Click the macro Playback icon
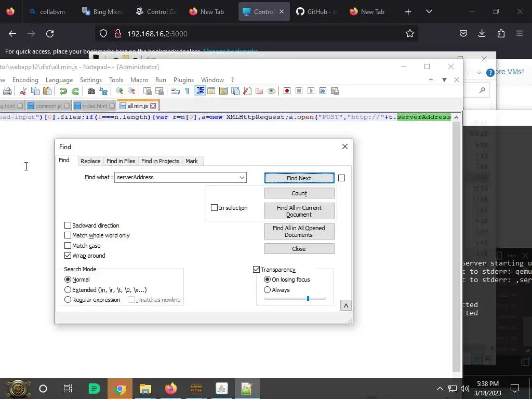Image resolution: width=532 pixels, height=399 pixels. point(311,91)
